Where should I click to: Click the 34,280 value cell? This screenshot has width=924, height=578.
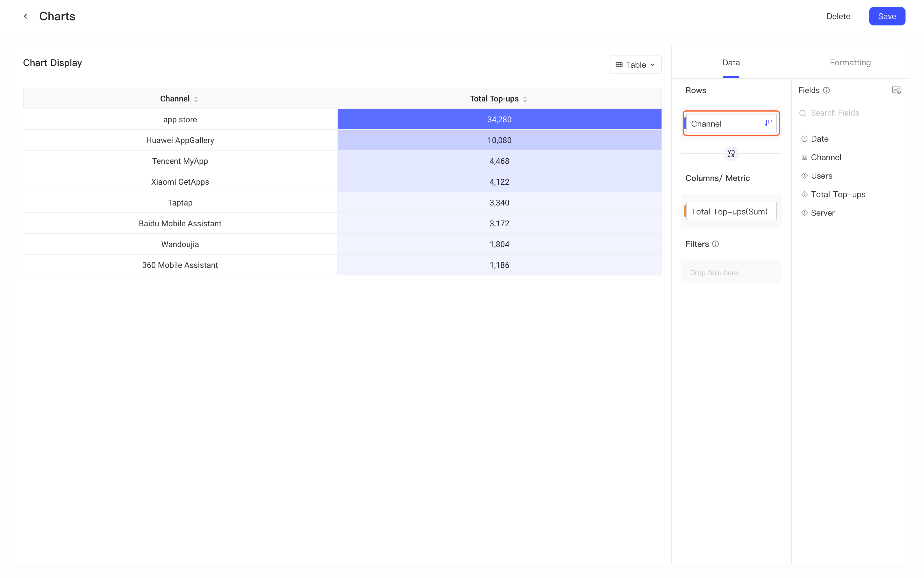tap(499, 119)
